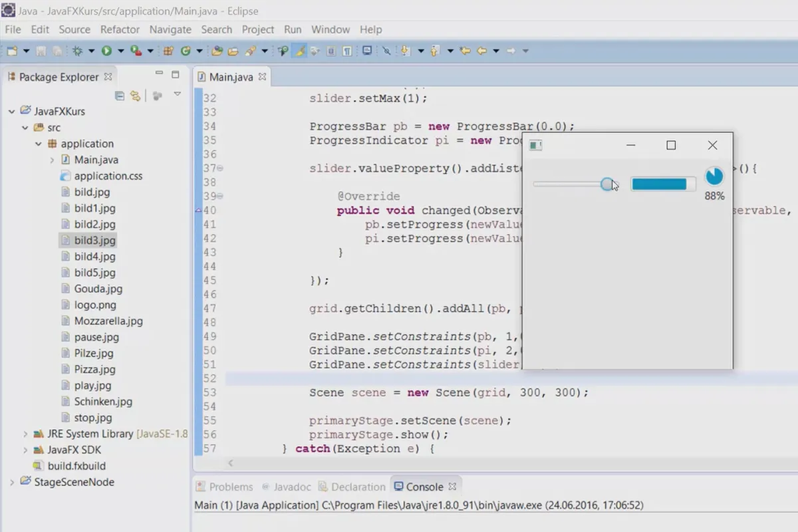Open the Package Explorer View Menu triangle
Screen dimensions: 798x532
point(178,94)
